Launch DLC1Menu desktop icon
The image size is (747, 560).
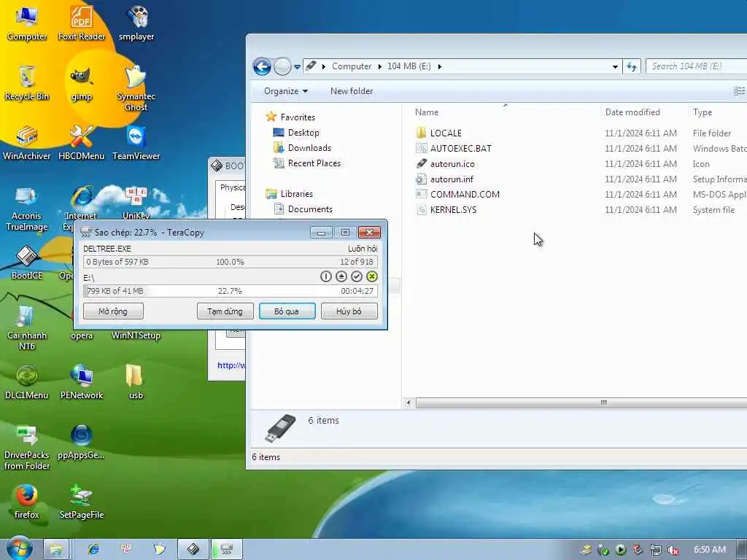(27, 382)
